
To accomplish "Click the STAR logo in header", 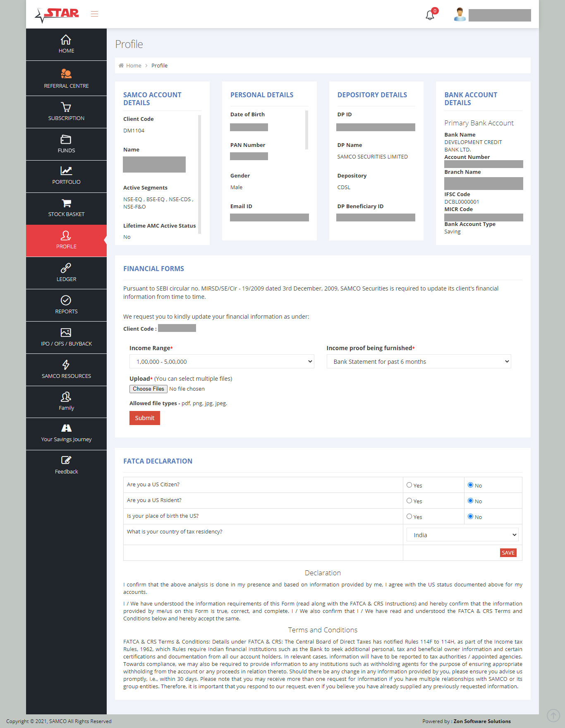I will click(57, 15).
